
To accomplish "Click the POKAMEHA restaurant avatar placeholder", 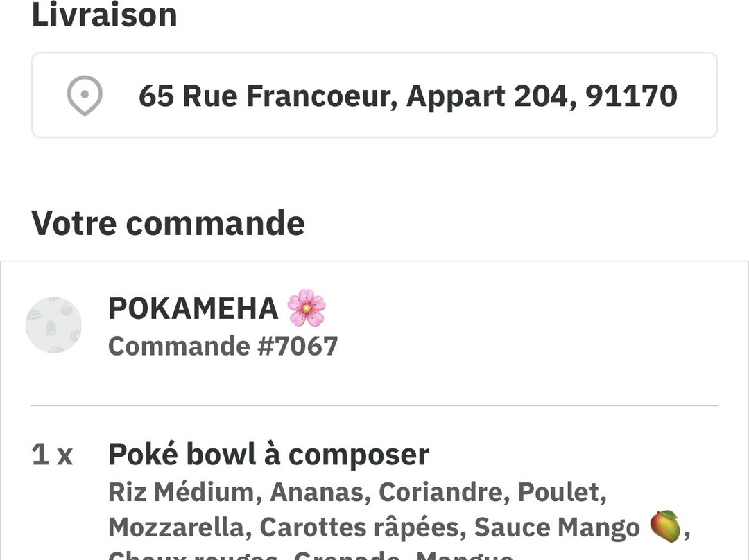I will [x=53, y=325].
